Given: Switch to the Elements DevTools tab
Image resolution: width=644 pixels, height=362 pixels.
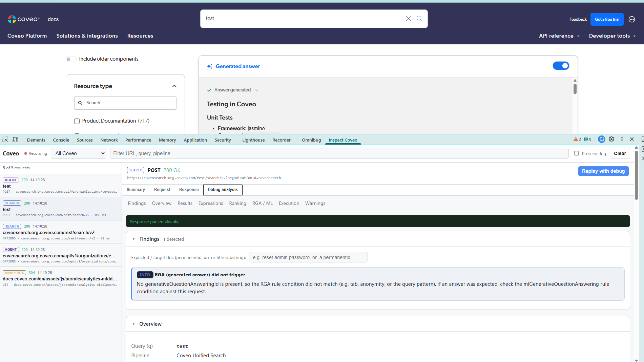Looking at the screenshot, I should coord(36,140).
